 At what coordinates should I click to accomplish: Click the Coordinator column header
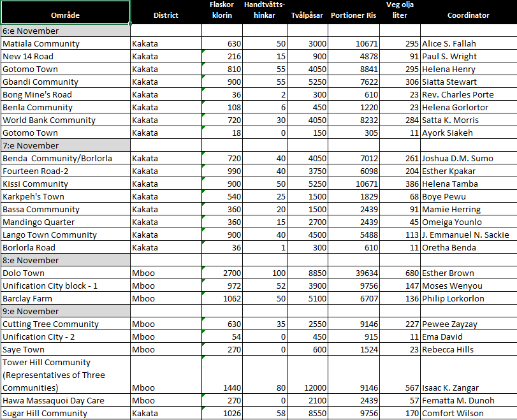pos(468,15)
